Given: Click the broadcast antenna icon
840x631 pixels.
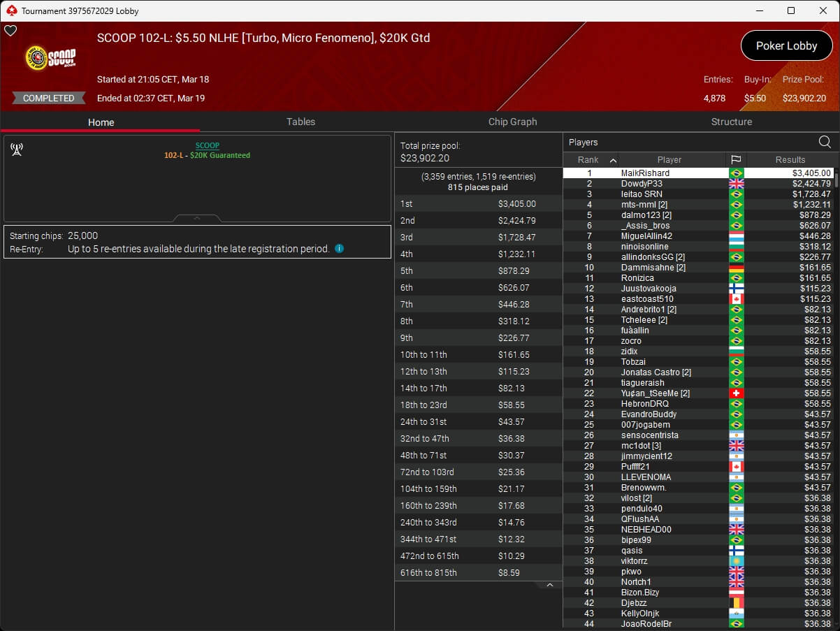Looking at the screenshot, I should click(17, 150).
